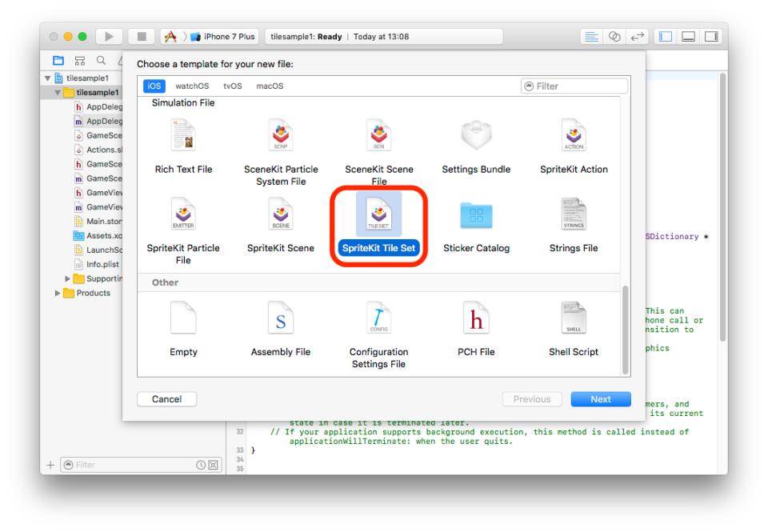
Task: Click the template Filter search field
Action: click(576, 86)
